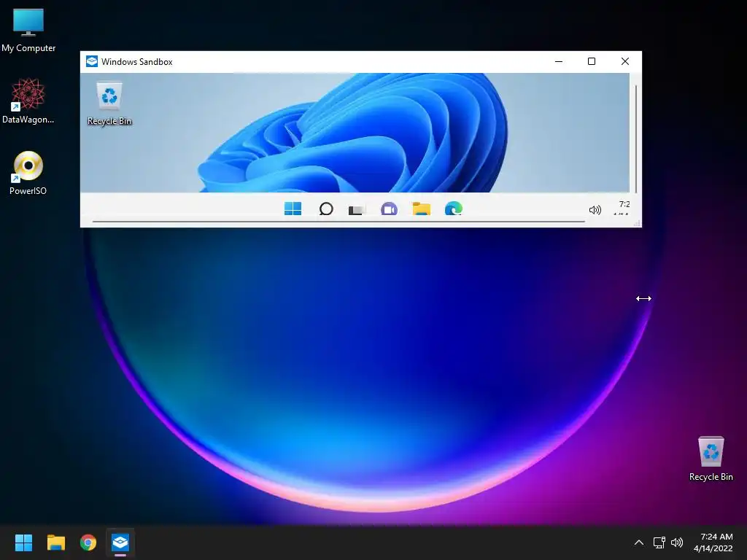This screenshot has width=747, height=560.
Task: Open File Explorer on host taskbar
Action: (x=55, y=542)
